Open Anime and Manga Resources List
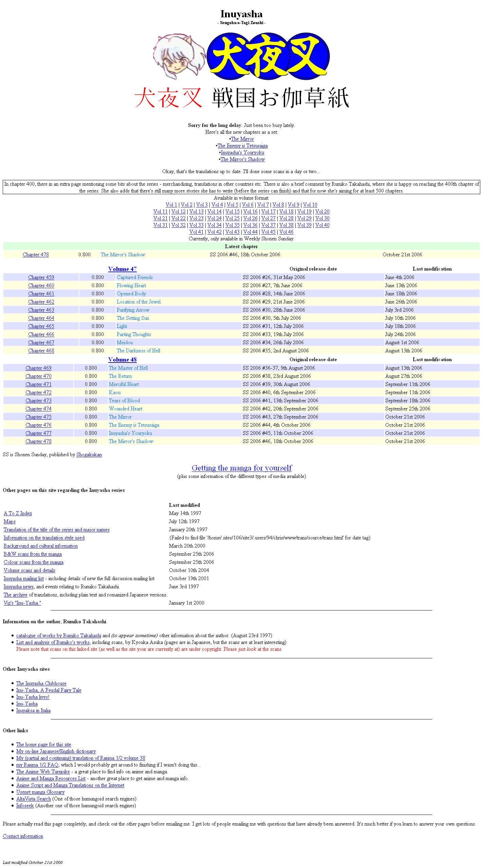Viewport: 483px width, 868px height. point(51,778)
